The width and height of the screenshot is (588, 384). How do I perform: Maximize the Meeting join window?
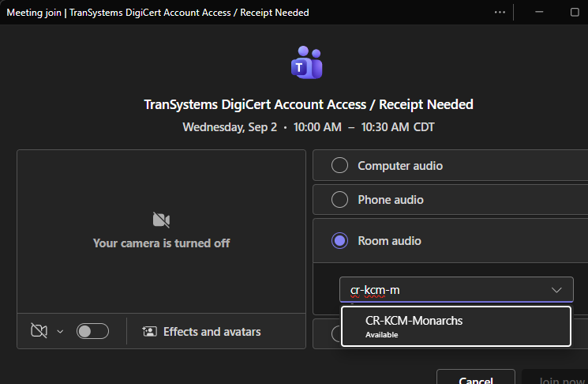pyautogui.click(x=575, y=12)
